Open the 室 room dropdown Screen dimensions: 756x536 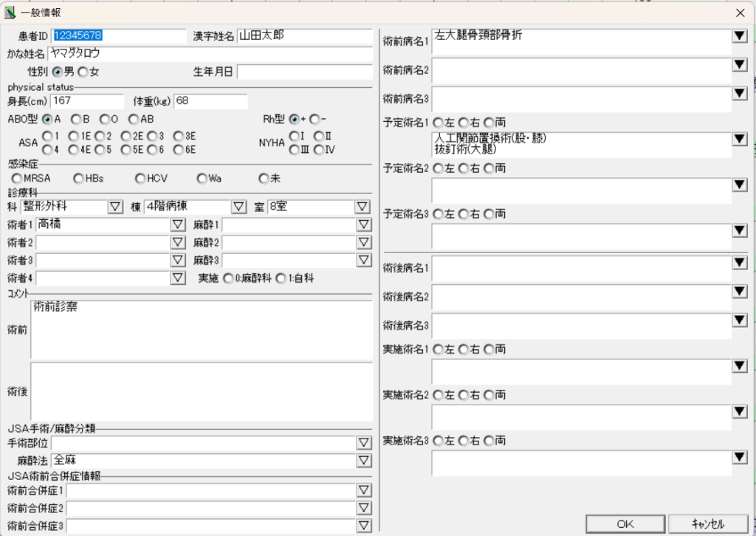[364, 207]
